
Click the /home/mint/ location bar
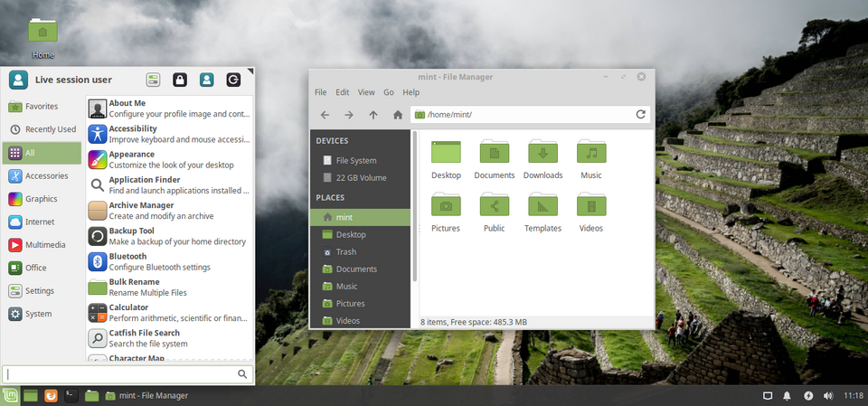tap(524, 115)
